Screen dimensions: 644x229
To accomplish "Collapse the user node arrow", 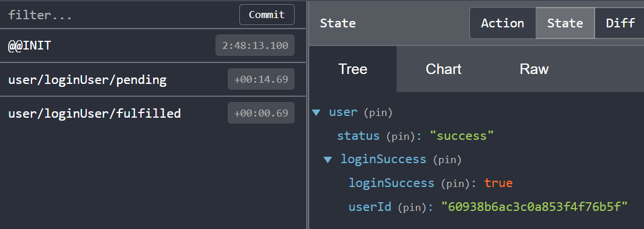I will coord(316,112).
